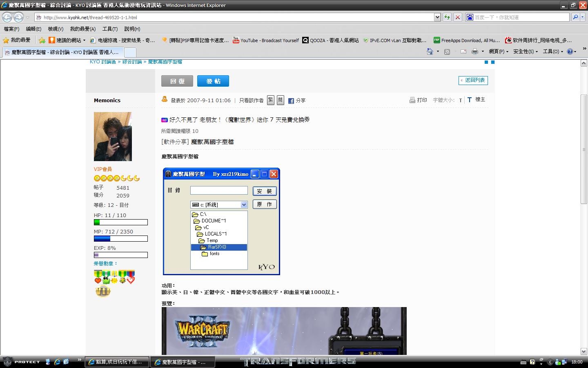Image resolution: width=588 pixels, height=368 pixels.
Task: Click the RSS feeds icon in toolbar
Action: 447,52
